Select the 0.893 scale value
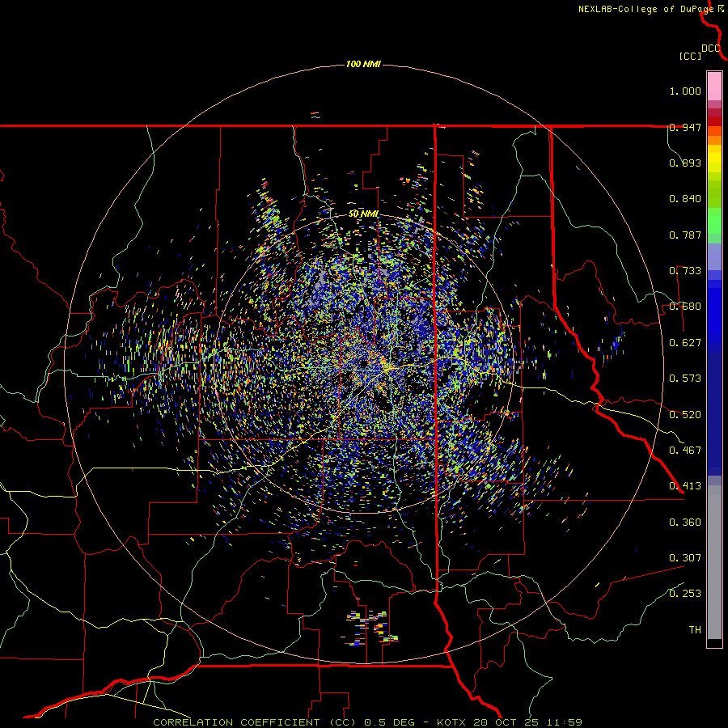Image resolution: width=728 pixels, height=728 pixels. tap(685, 163)
